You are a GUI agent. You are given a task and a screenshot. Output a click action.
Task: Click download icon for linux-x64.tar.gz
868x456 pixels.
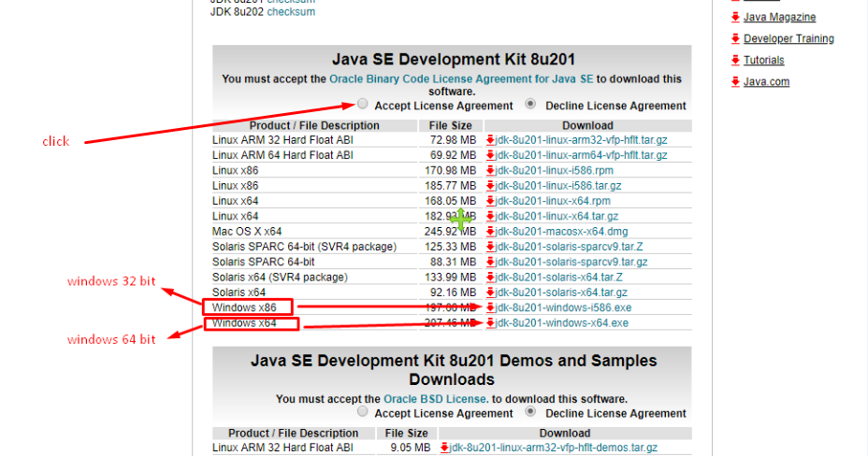[490, 216]
